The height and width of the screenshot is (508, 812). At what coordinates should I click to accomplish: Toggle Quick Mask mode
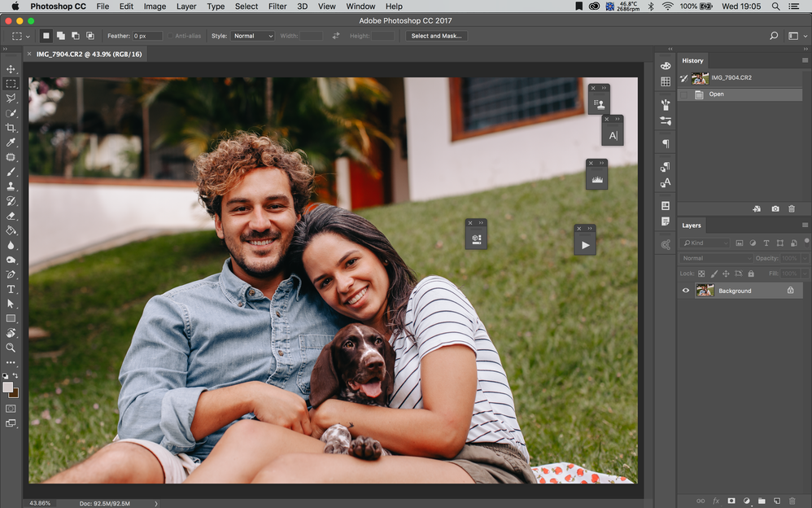[11, 409]
